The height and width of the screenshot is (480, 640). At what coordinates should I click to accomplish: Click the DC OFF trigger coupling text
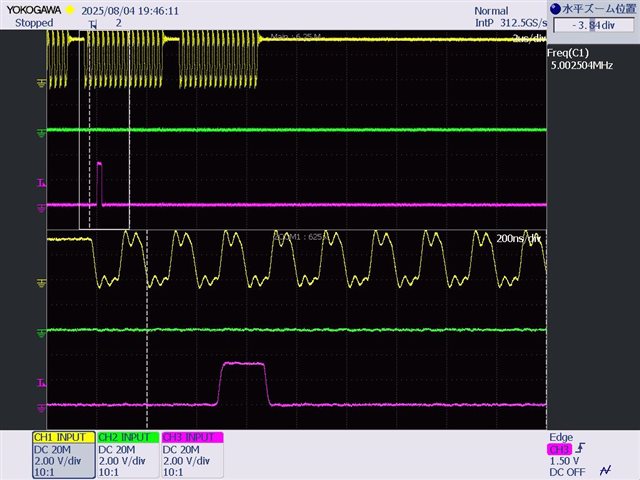(567, 472)
